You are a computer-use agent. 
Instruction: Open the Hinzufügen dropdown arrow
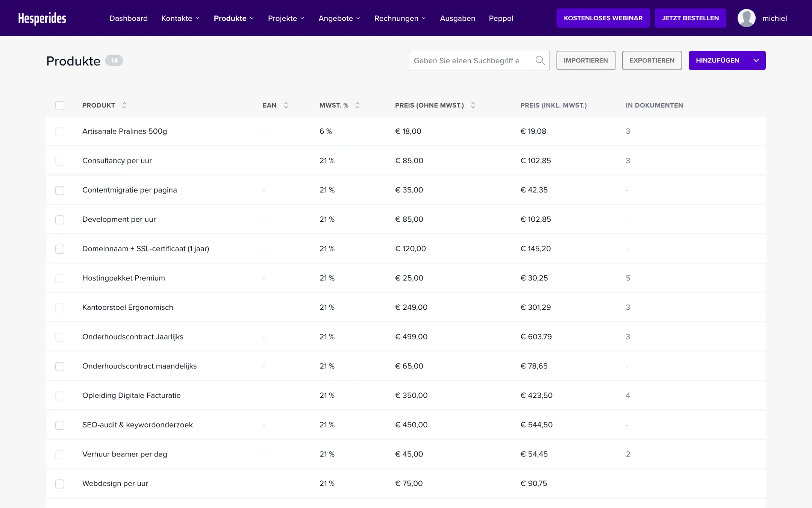pyautogui.click(x=756, y=60)
